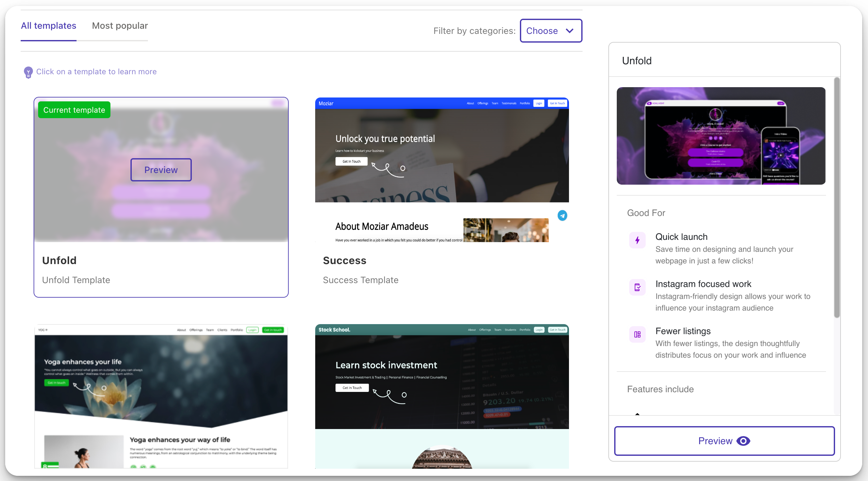The width and height of the screenshot is (868, 481).
Task: Click Preview on the Unfold template card
Action: coord(161,170)
